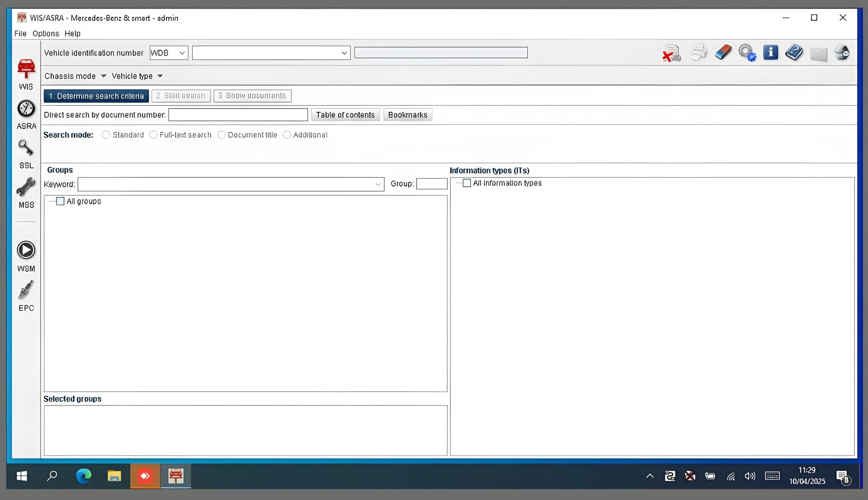Select the Standard search mode radio button

pos(106,135)
